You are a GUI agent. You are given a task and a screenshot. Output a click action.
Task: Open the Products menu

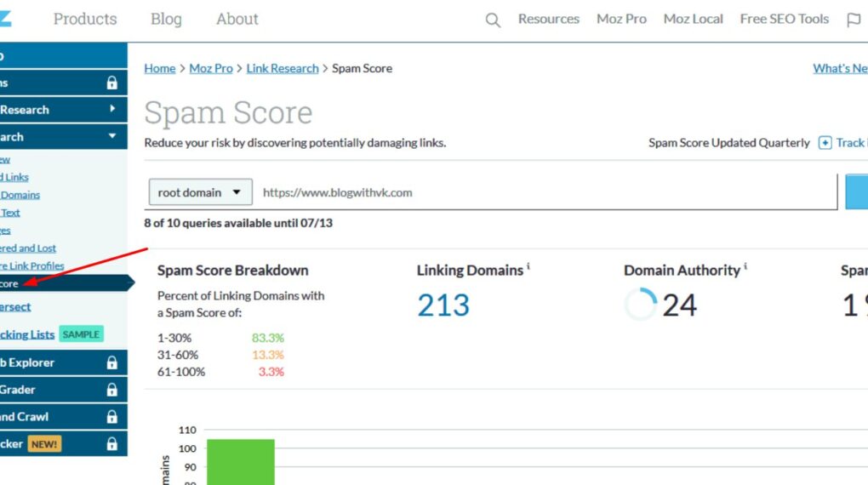click(85, 19)
